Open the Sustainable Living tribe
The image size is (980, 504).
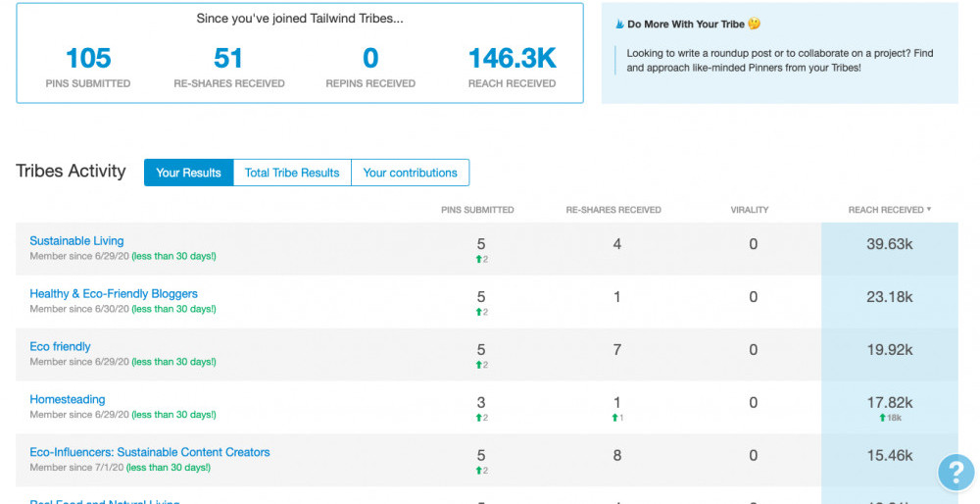76,241
